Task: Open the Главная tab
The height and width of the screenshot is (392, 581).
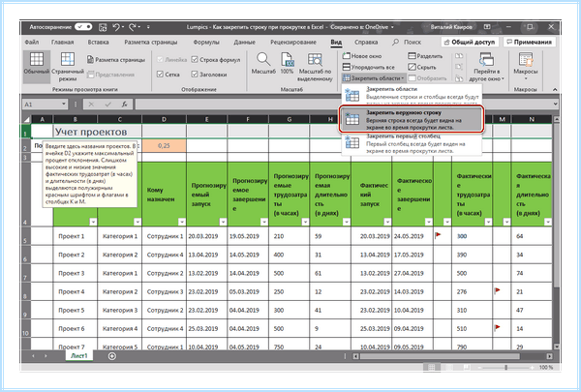Action: click(63, 42)
